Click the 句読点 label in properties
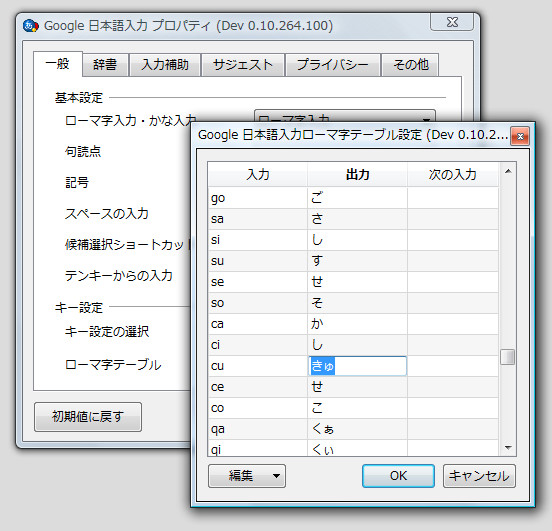Screen dimensions: 552x531 (x=83, y=151)
